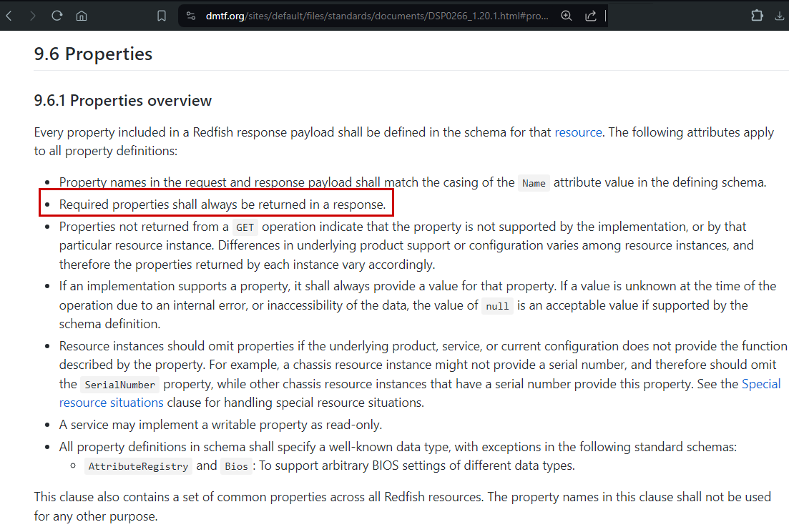Click 'Properties not returned from a' bullet text
The width and height of the screenshot is (789, 532).
pyautogui.click(x=406, y=245)
